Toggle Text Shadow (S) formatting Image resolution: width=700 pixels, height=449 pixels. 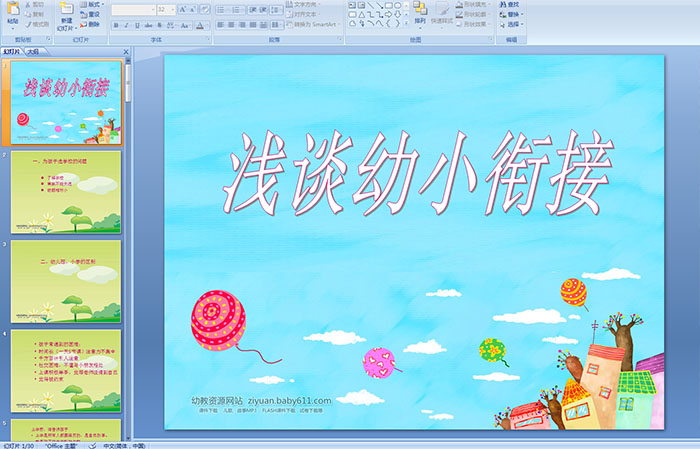click(x=160, y=25)
